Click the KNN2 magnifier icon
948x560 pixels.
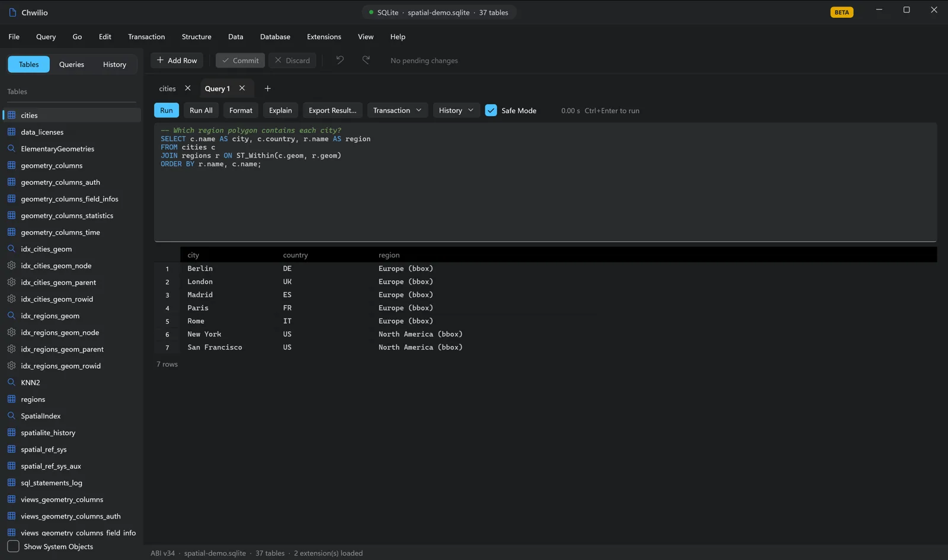point(11,382)
